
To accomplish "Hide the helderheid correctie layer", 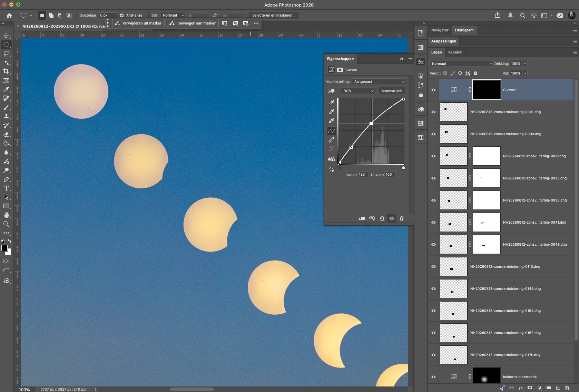I will point(433,377).
